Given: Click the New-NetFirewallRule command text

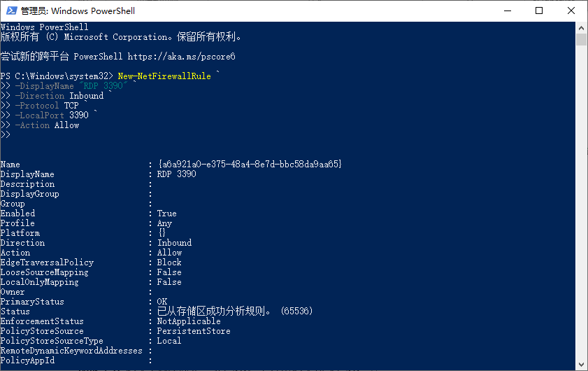Looking at the screenshot, I should 164,76.
